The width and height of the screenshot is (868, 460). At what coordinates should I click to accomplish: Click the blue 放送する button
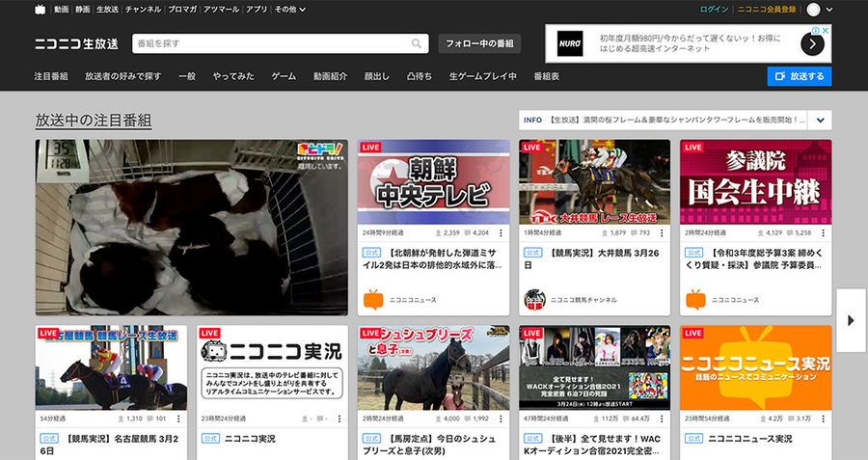pos(800,76)
